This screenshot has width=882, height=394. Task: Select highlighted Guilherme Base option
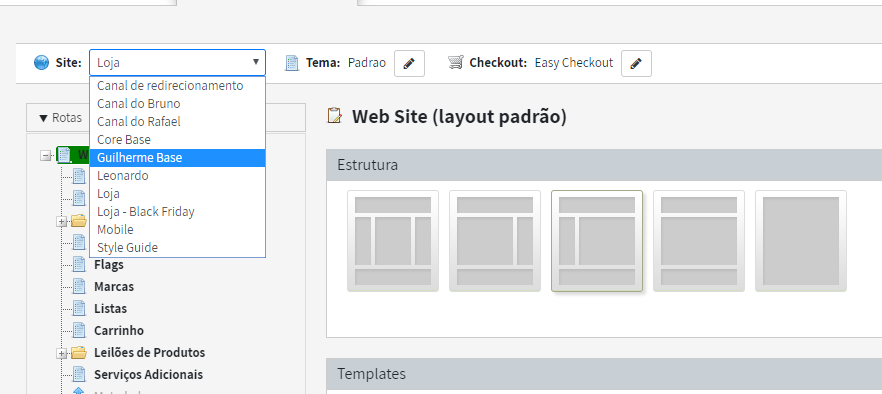click(177, 158)
